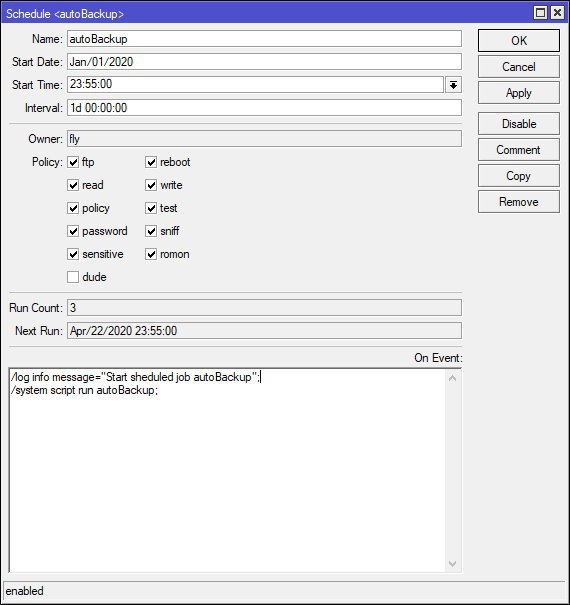
Task: Uncheck the read policy
Action: tap(73, 185)
